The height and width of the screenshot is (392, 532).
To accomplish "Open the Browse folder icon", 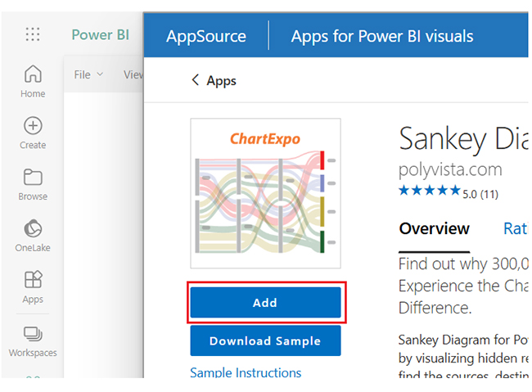I will tap(33, 183).
